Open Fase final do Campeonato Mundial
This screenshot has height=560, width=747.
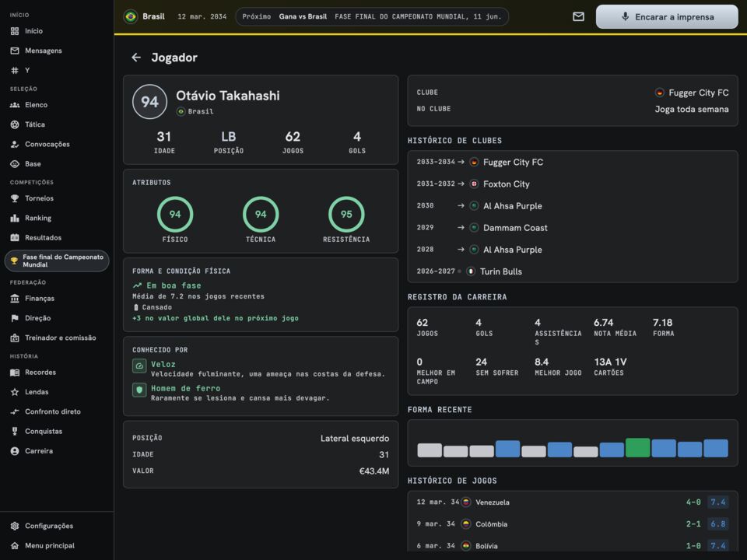(x=57, y=261)
